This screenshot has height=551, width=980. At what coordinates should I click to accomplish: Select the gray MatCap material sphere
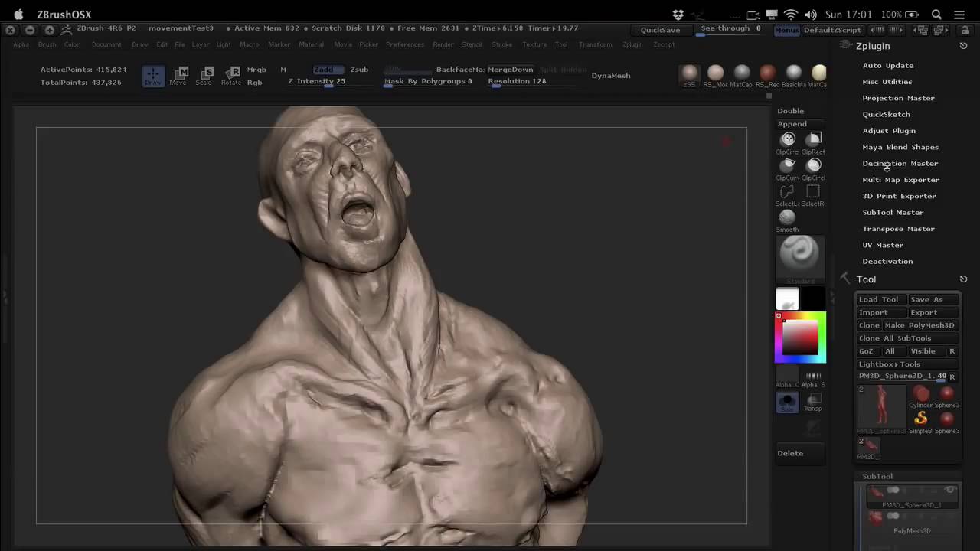point(742,73)
